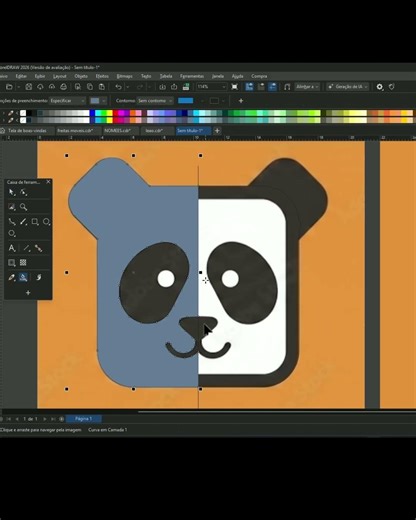Select the Ellipse tool
This screenshot has height=520, width=416.
(x=47, y=222)
